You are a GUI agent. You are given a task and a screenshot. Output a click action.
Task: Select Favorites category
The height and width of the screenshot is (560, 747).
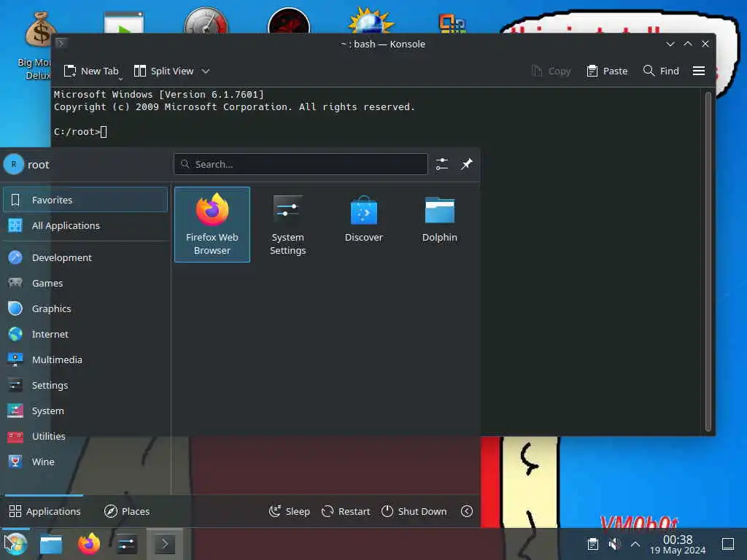click(85, 200)
